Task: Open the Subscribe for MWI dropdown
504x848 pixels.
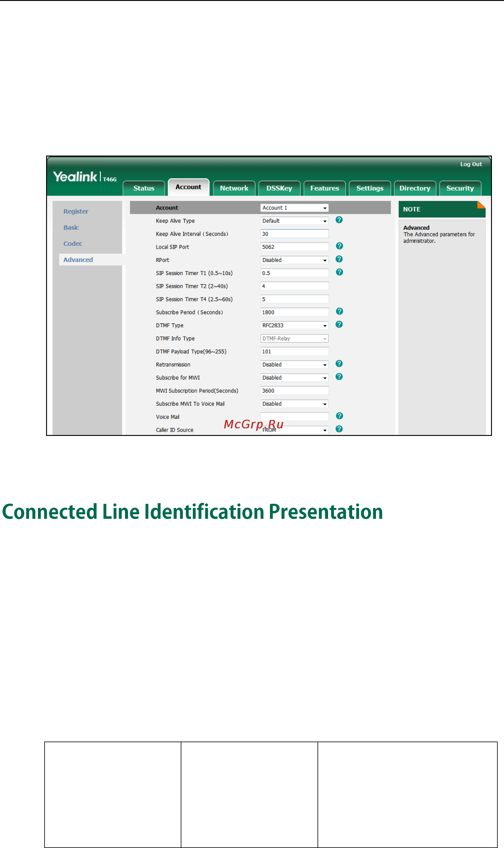Action: 294,378
